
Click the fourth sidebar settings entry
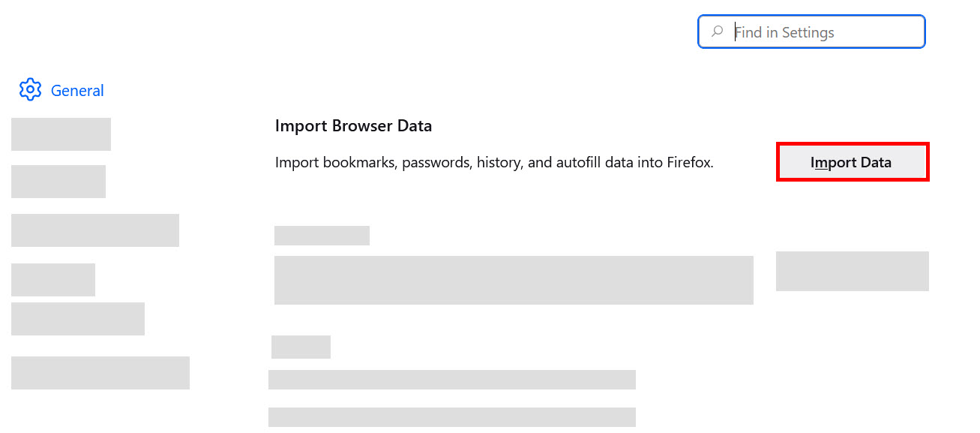(x=52, y=279)
